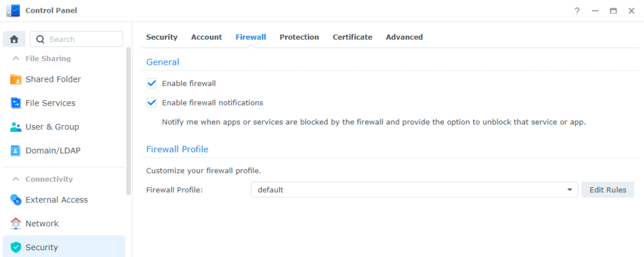This screenshot has height=257, width=644.
Task: Click the Edit Rules button
Action: point(608,190)
